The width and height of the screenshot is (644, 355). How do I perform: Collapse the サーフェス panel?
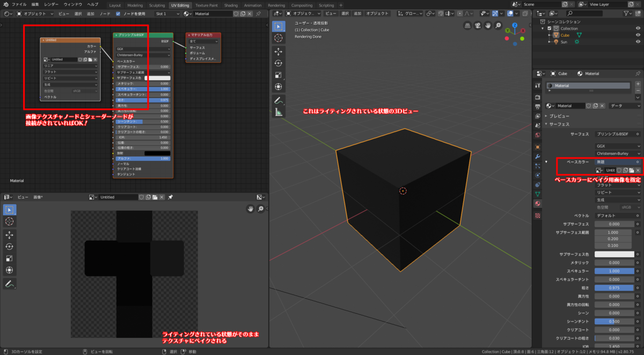pos(547,124)
